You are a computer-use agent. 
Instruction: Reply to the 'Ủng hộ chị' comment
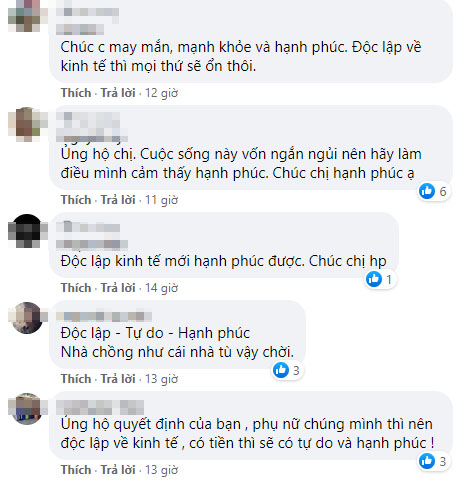(118, 200)
